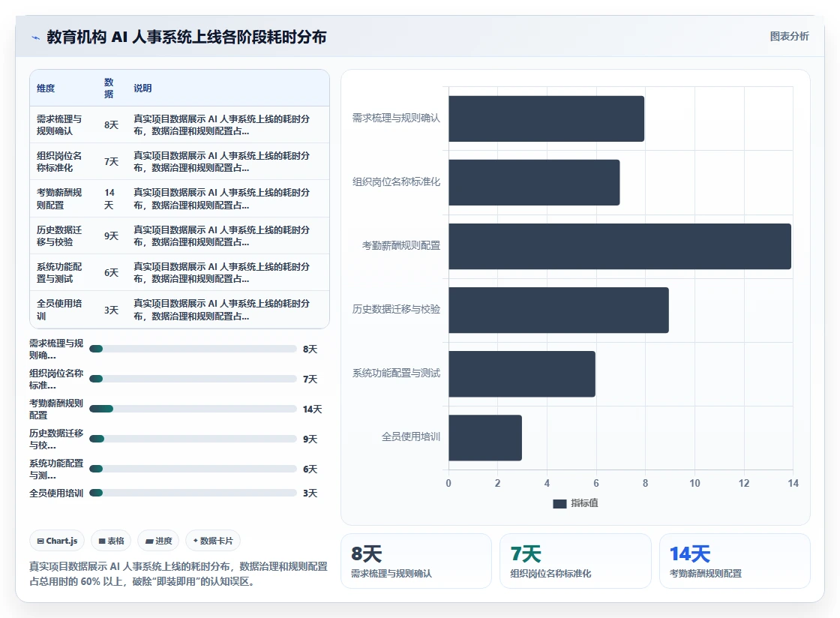This screenshot has height=618, width=840.
Task: Click the 组织岗位名称标准化 chart bar
Action: (534, 182)
